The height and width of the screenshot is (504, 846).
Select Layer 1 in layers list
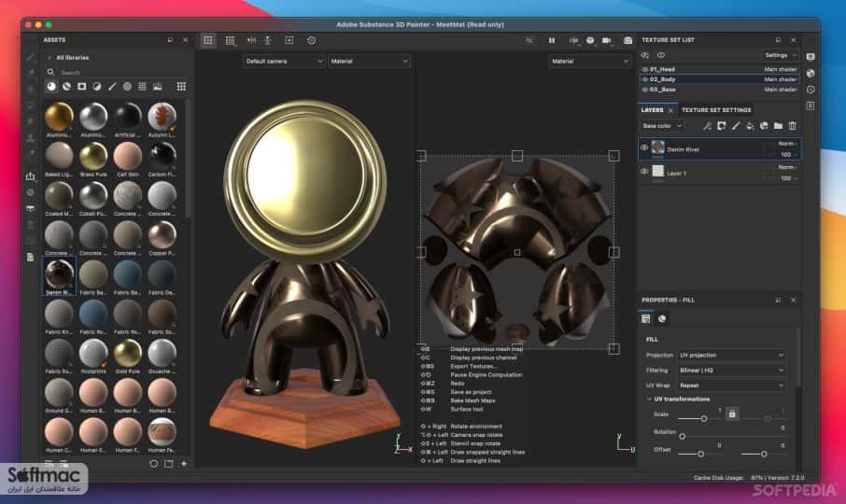719,173
